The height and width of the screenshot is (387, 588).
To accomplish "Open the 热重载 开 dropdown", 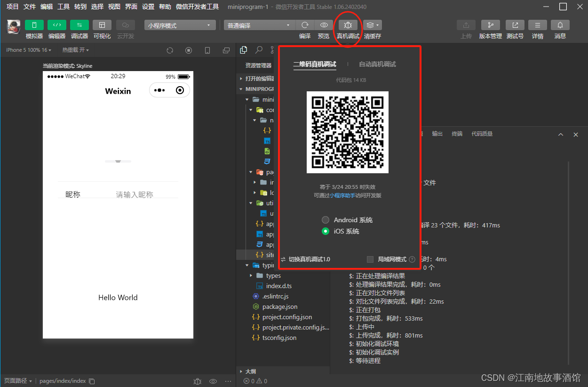I will click(x=76, y=50).
